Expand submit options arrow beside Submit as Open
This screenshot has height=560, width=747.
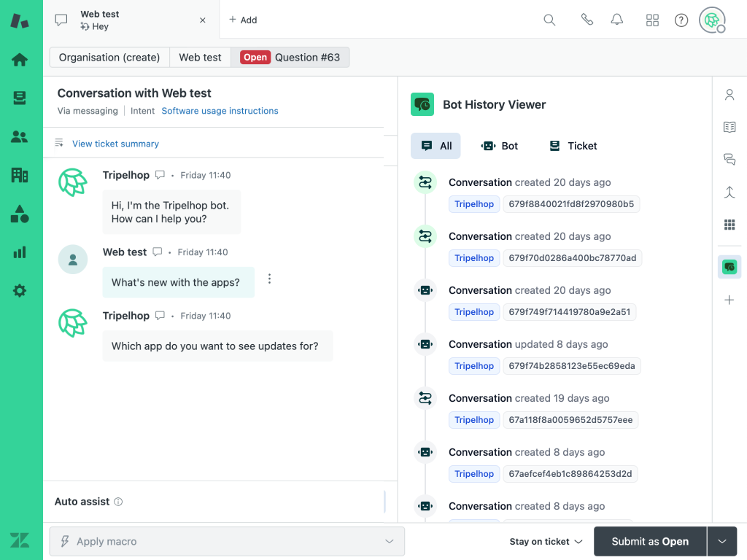coord(722,542)
